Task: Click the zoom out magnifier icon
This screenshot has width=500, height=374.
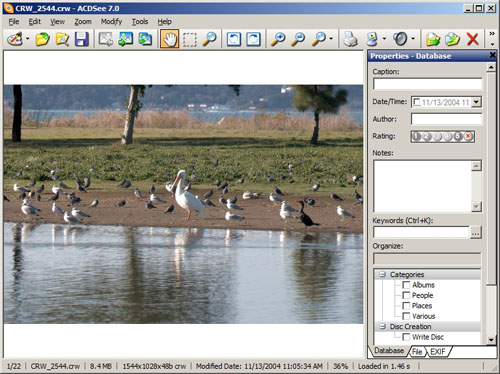Action: tap(298, 39)
